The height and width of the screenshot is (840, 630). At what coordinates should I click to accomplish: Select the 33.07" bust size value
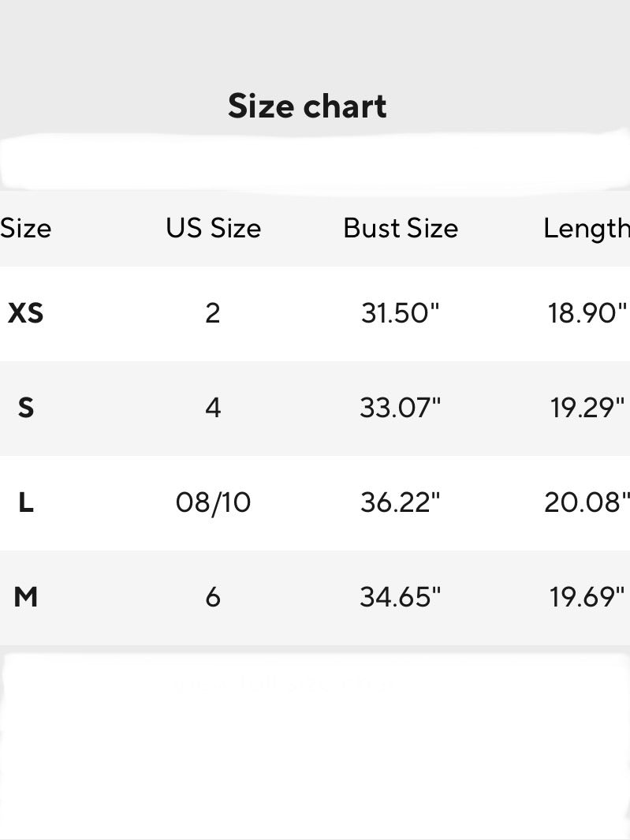tap(400, 408)
